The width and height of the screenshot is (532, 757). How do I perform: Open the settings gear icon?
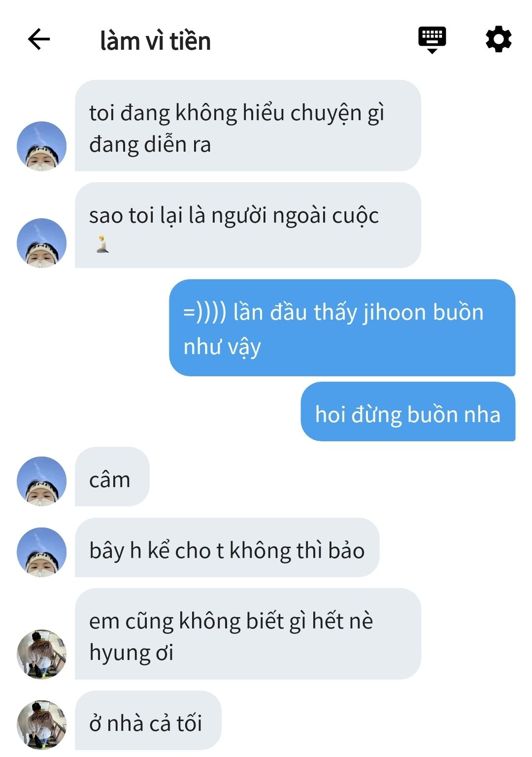tap(499, 39)
